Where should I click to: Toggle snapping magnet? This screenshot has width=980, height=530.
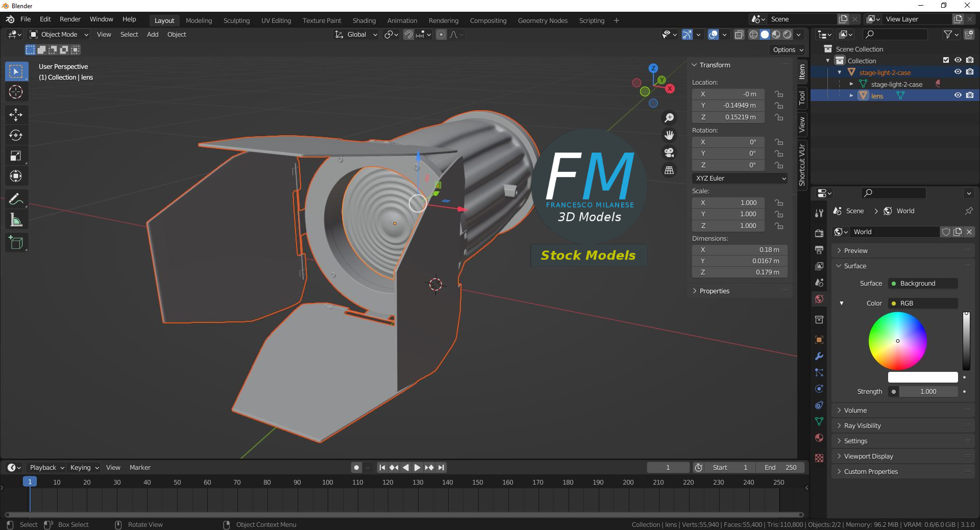[x=408, y=35]
